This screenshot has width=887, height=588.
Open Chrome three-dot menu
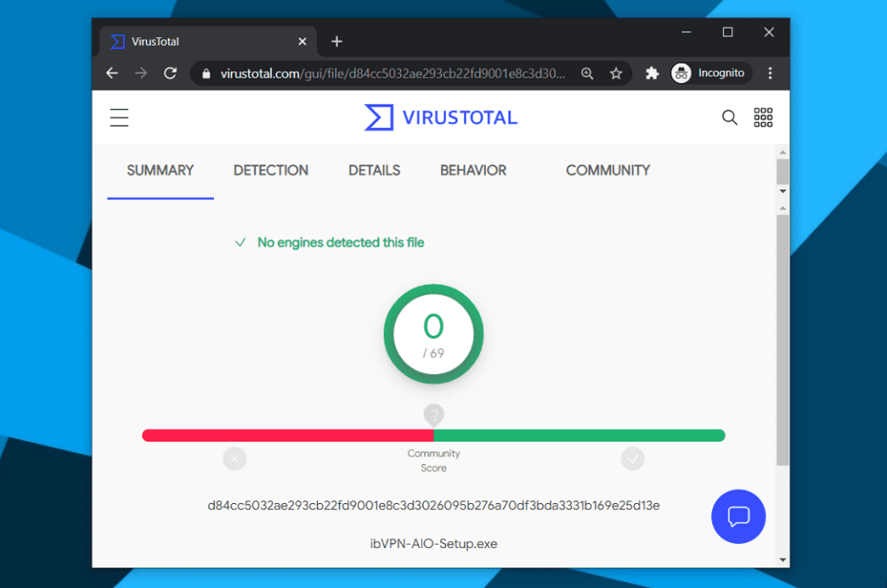tap(770, 73)
